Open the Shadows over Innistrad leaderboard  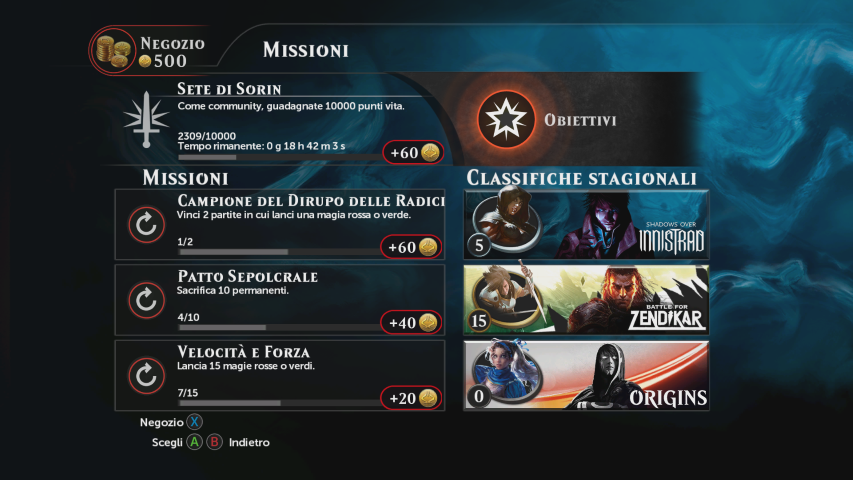(586, 224)
